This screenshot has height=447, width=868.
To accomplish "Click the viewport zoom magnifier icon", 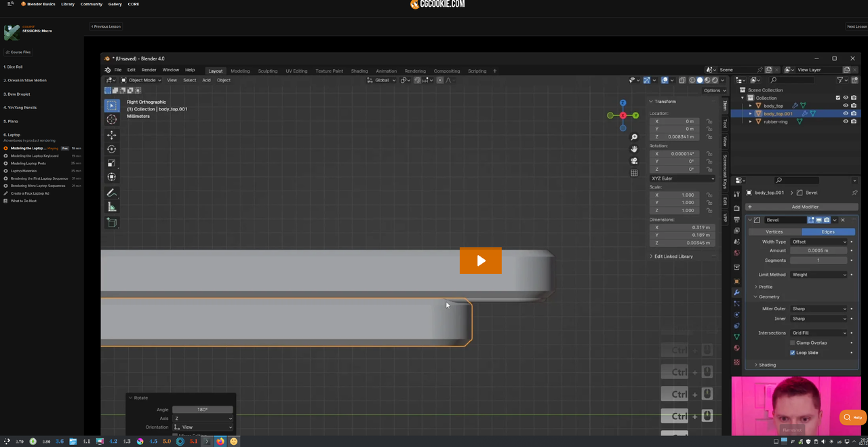I will [634, 137].
